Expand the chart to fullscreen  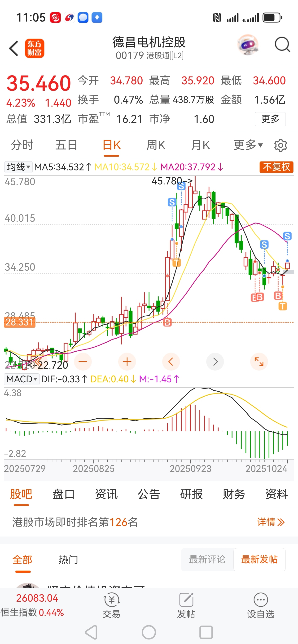[259, 362]
